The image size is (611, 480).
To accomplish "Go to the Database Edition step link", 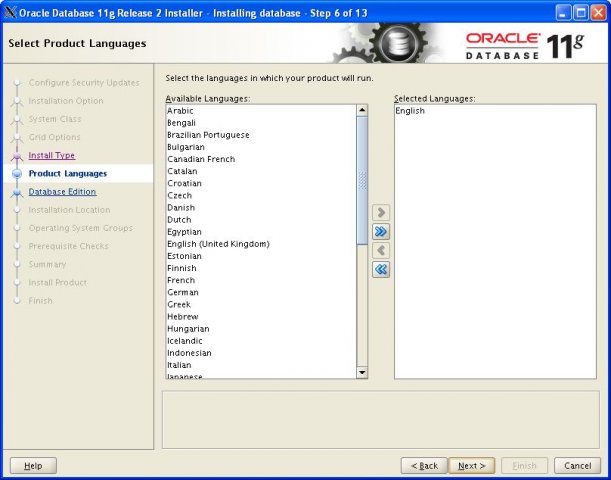I will click(x=62, y=192).
